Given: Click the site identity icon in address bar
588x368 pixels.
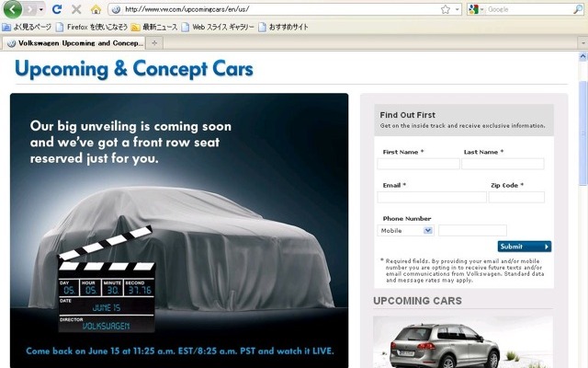Looking at the screenshot, I should pyautogui.click(x=116, y=9).
